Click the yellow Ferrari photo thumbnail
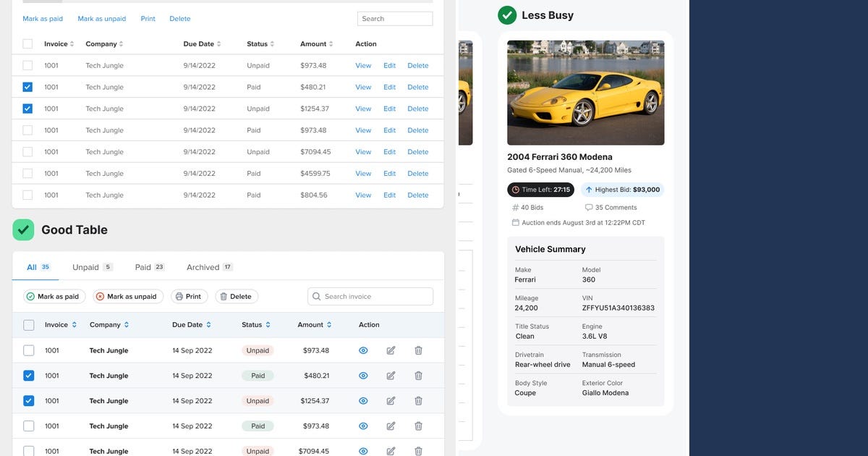868x456 pixels. tap(585, 93)
